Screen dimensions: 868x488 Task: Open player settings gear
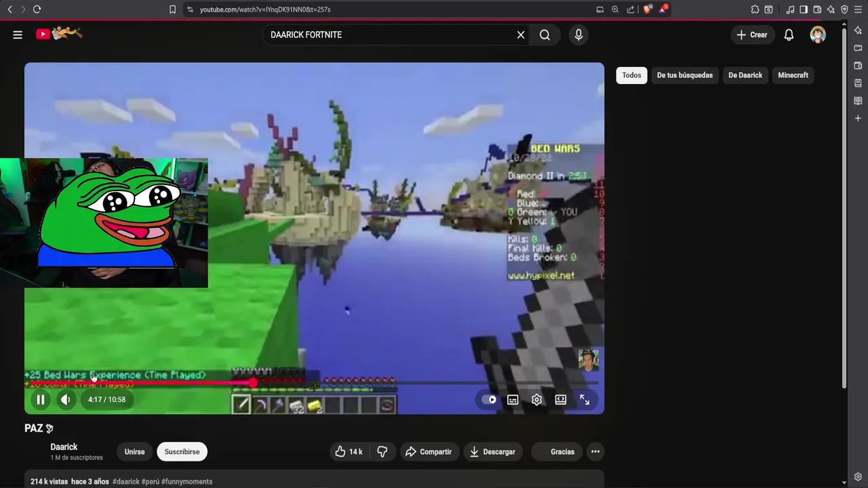[536, 400]
